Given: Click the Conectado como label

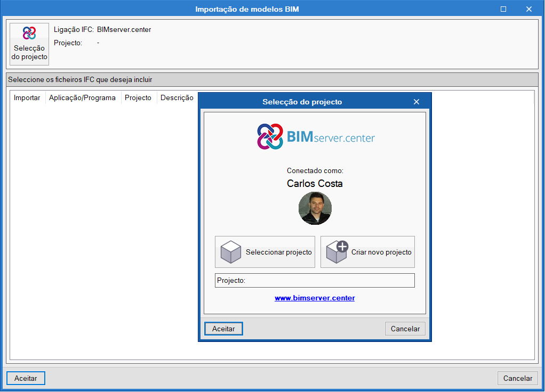Looking at the screenshot, I should point(315,170).
